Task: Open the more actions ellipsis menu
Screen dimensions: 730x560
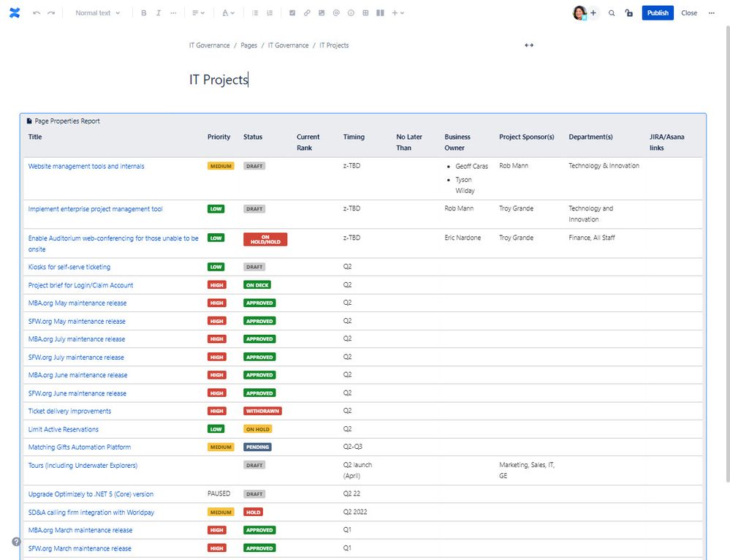Action: point(712,13)
